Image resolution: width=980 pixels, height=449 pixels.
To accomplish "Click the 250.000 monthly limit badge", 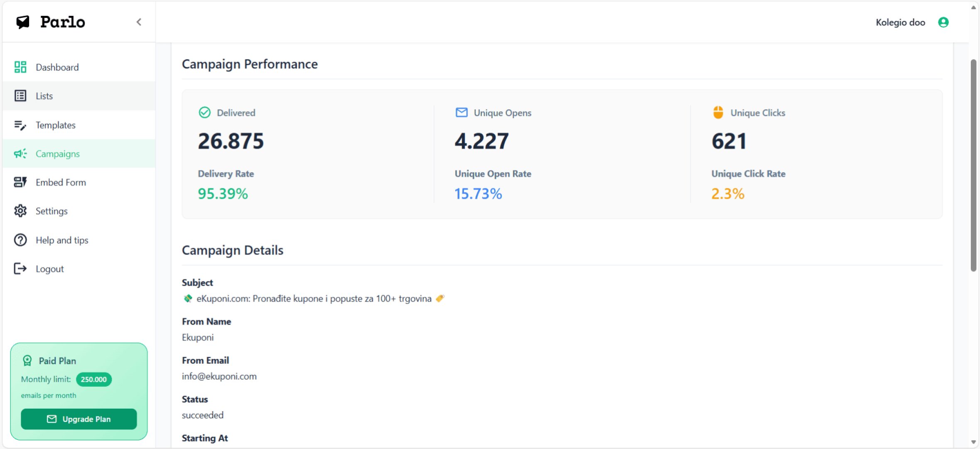I will coord(93,379).
